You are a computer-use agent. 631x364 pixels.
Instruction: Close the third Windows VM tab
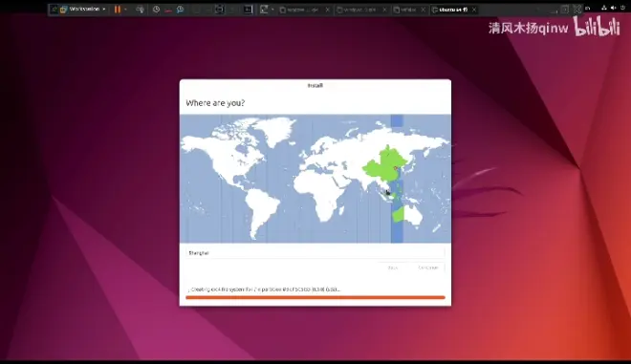[x=423, y=10]
